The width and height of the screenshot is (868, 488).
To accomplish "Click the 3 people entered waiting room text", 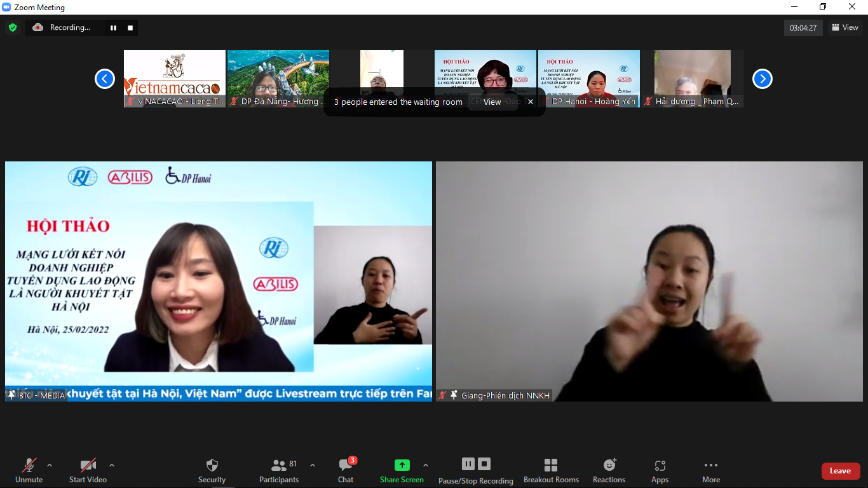I will point(398,102).
